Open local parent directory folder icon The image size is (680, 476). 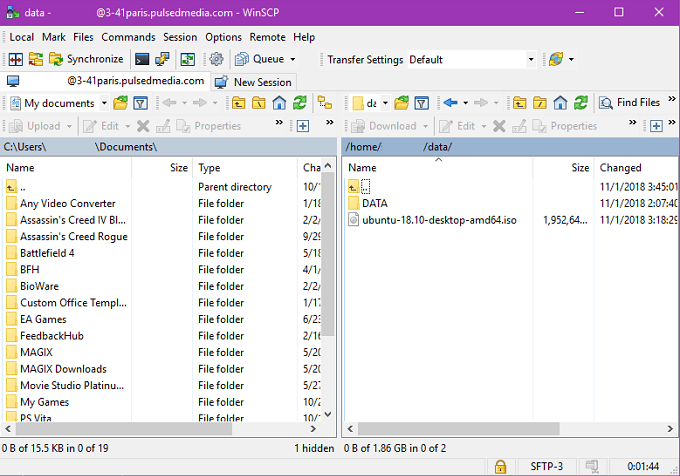pyautogui.click(x=240, y=103)
